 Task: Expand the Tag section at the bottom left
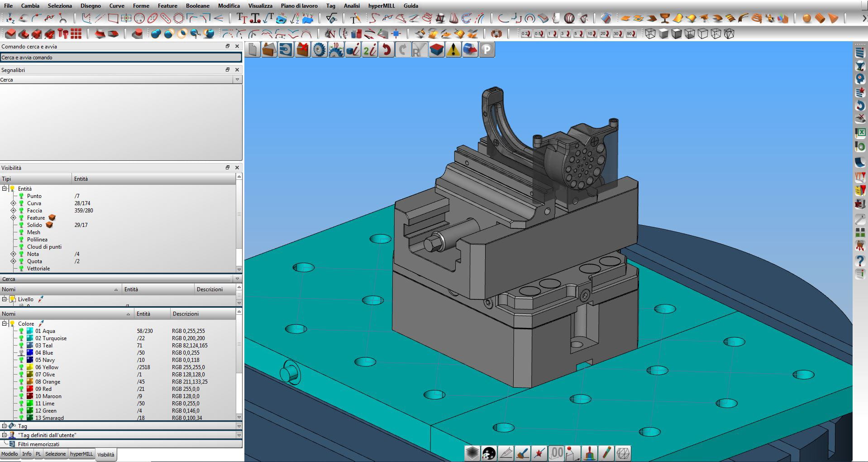point(5,426)
